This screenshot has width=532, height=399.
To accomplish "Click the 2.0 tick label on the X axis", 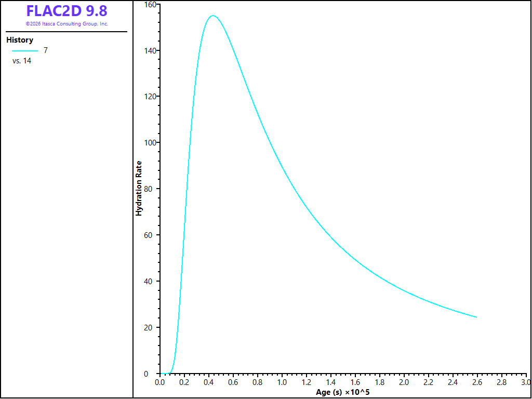I will pyautogui.click(x=404, y=382).
